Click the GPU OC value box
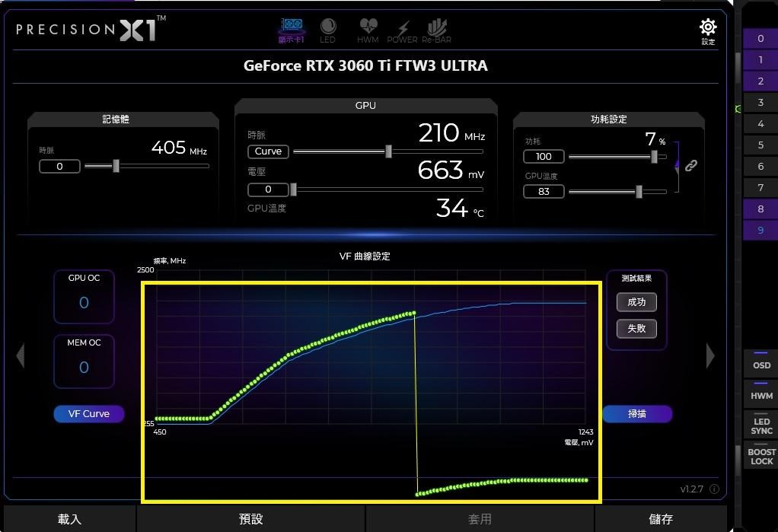The width and height of the screenshot is (778, 532). click(84, 297)
